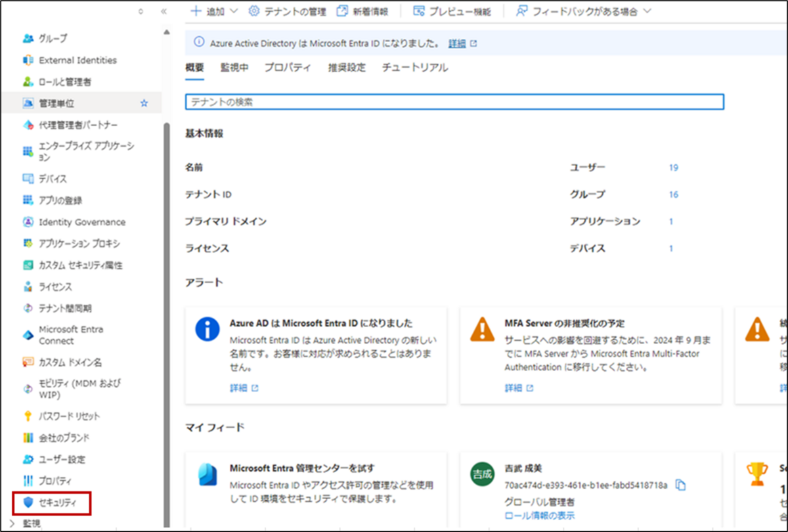Click the blue info icon in alert card
The height and width of the screenshot is (532, 788).
[x=208, y=329]
